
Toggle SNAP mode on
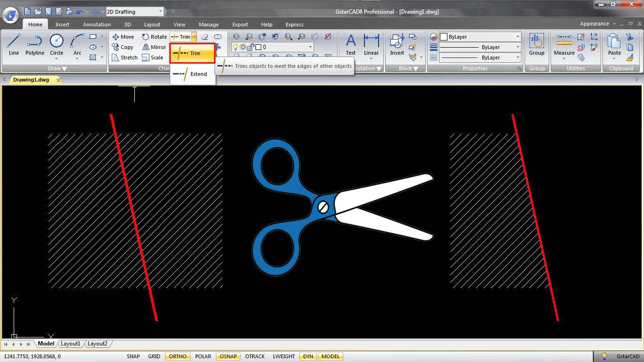(133, 356)
